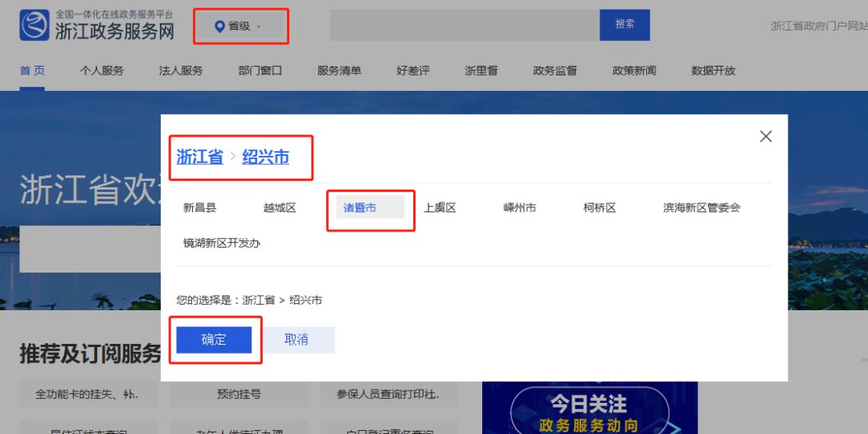Click the Zhejiang government service logo icon
The width and height of the screenshot is (868, 434).
tap(35, 26)
